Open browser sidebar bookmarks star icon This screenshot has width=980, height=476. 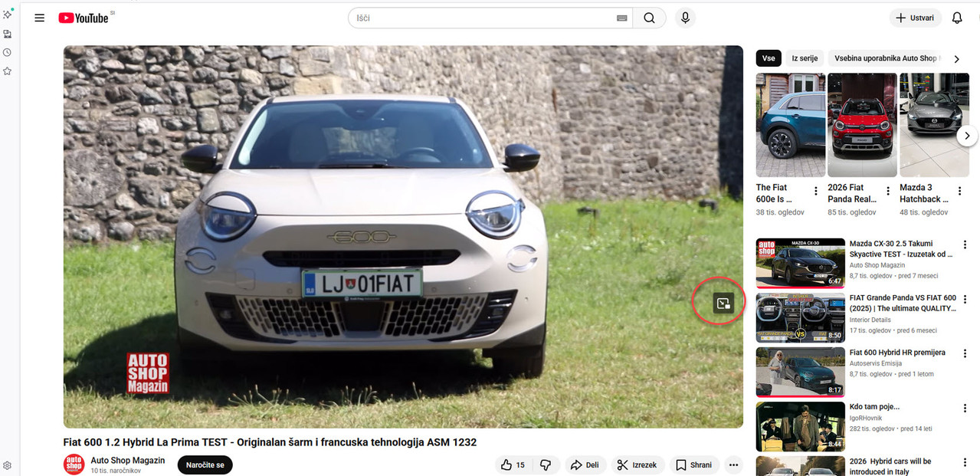point(7,71)
